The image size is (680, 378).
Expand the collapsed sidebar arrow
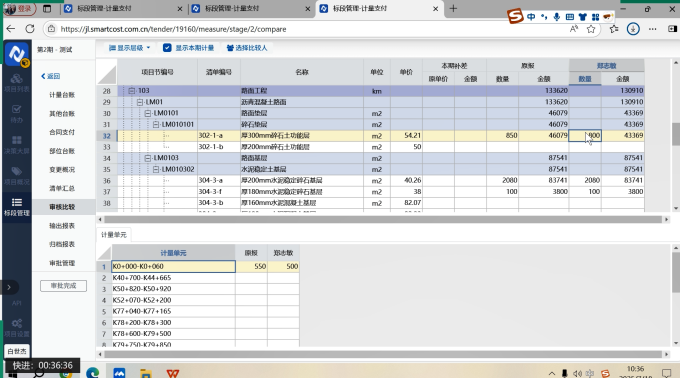pyautogui.click(x=9, y=287)
